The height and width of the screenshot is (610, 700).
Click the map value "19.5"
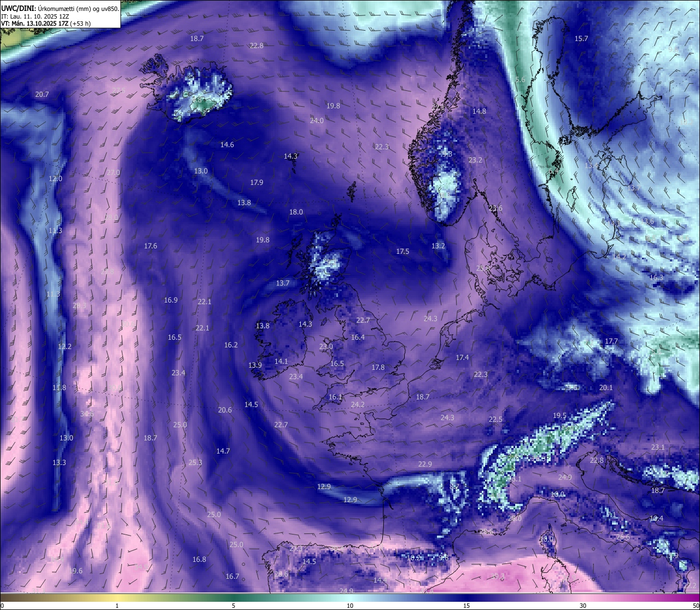click(x=559, y=416)
